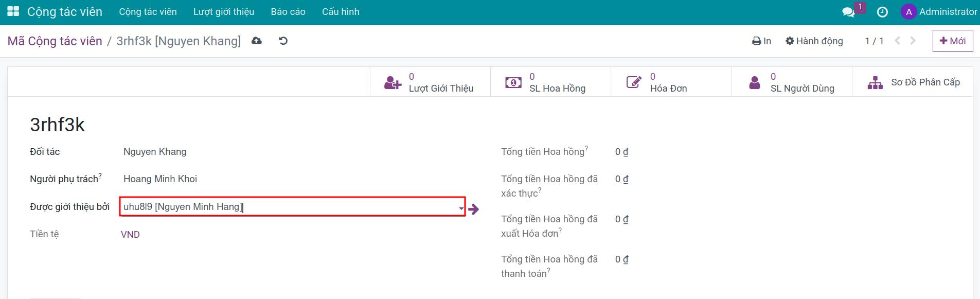Click the Tổng tiền Hoa hồng đã xuất Hóa đơn label
Screen dimensions: 980x299
pos(549,226)
